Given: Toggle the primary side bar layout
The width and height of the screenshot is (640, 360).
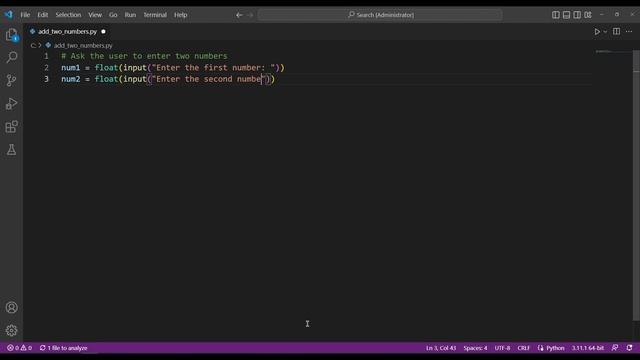Looking at the screenshot, I should [x=556, y=15].
